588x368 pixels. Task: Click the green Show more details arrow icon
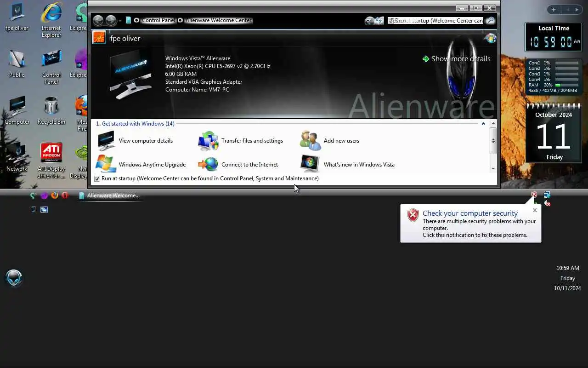[x=426, y=59]
